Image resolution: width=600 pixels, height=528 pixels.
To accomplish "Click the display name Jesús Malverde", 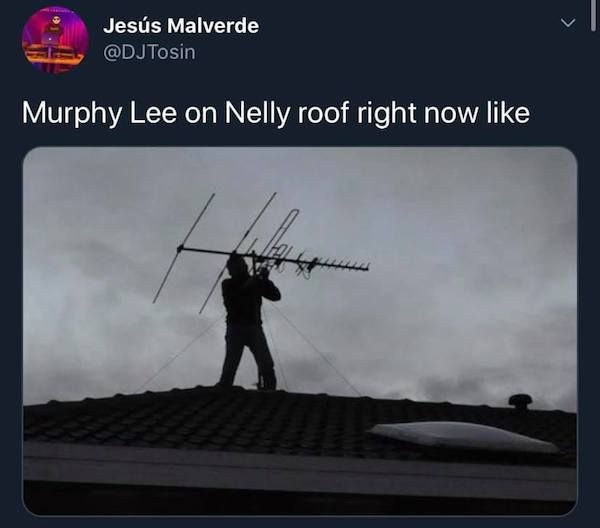I will pyautogui.click(x=181, y=26).
